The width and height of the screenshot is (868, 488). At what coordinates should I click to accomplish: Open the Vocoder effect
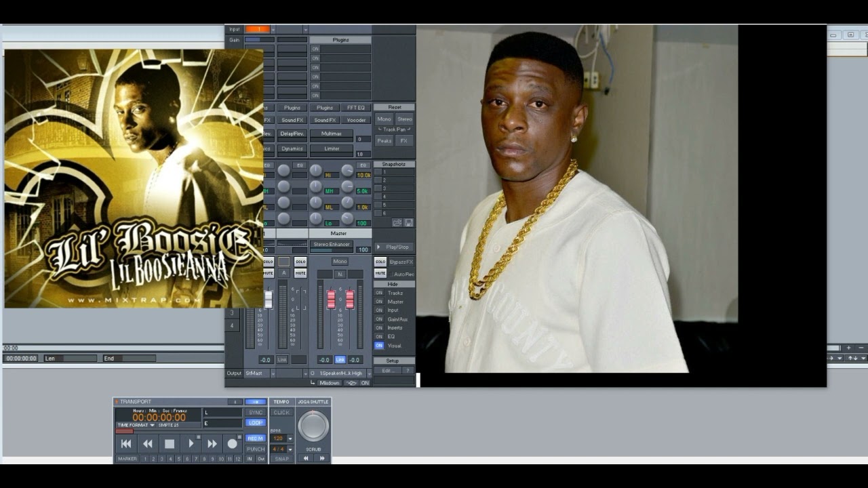coord(356,120)
